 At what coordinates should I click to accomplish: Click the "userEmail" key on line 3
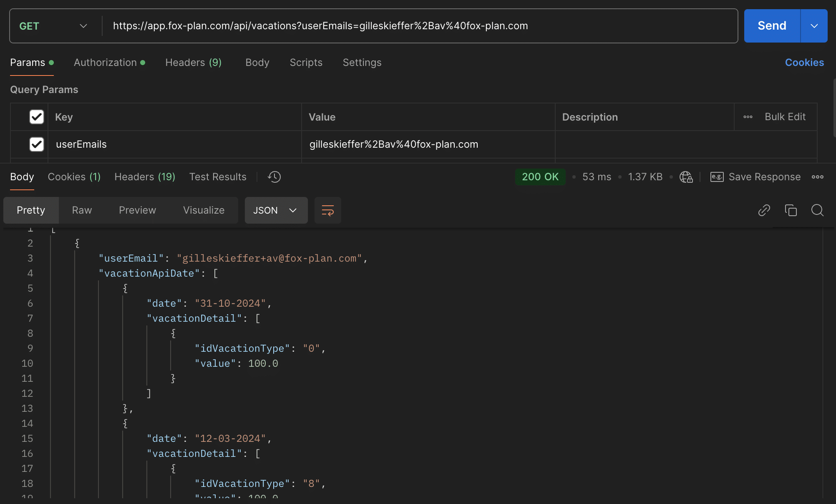click(131, 258)
